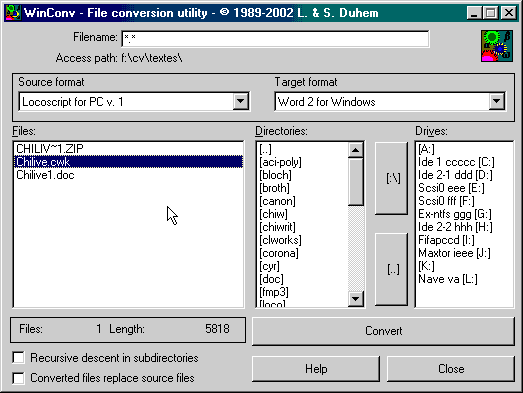Click the directories list scrollbar thumb
Screen dimensions: 523x393
tap(355, 182)
